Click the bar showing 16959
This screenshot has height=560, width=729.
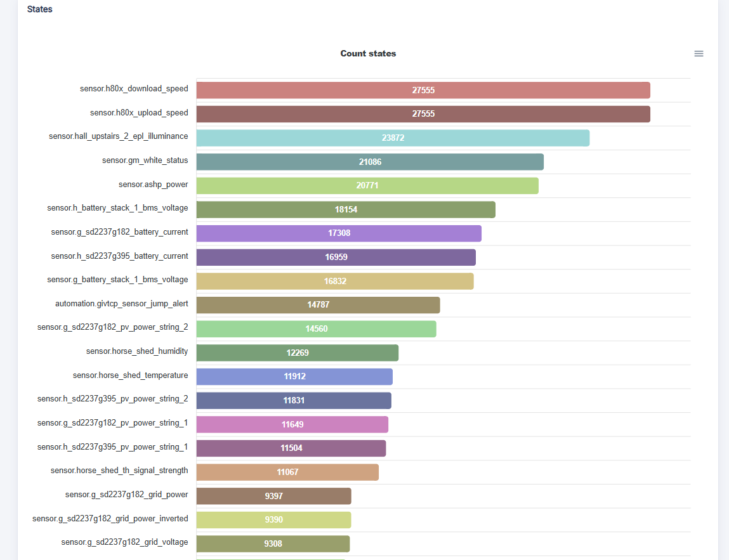tap(336, 257)
